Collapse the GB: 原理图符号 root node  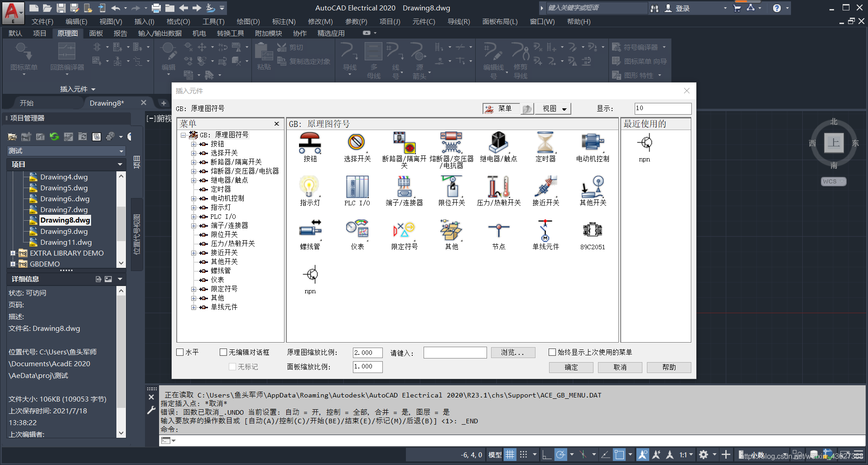[183, 135]
